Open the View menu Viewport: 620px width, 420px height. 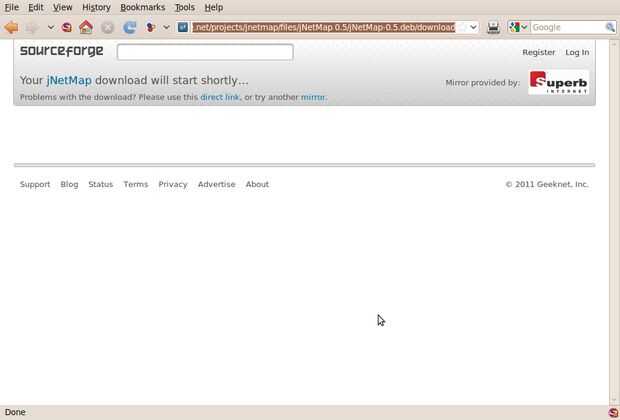point(62,8)
